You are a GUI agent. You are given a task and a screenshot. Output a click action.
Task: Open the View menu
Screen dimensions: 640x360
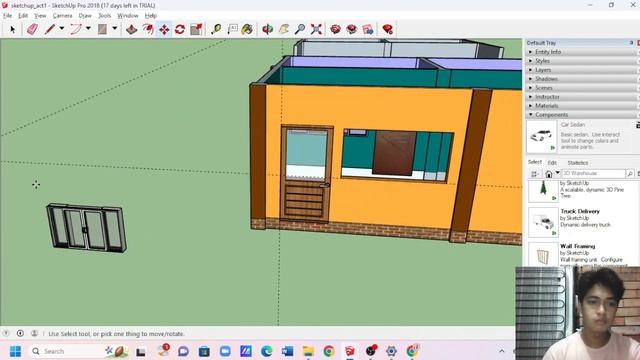coord(40,16)
